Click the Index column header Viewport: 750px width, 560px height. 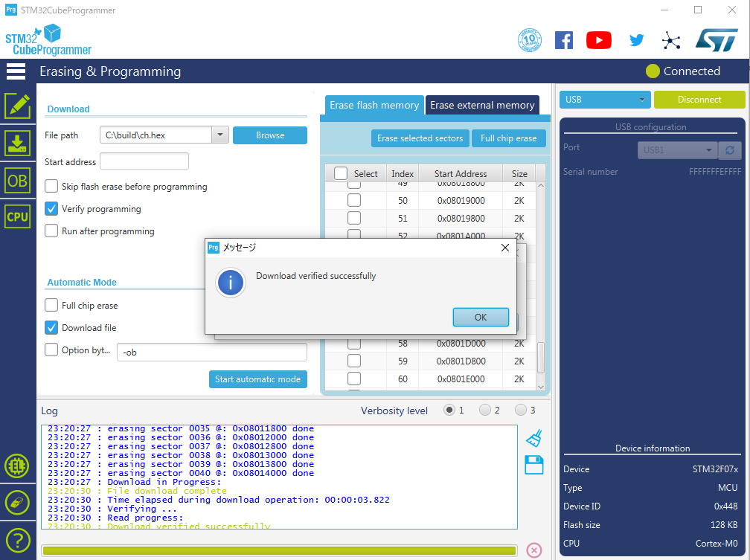403,173
